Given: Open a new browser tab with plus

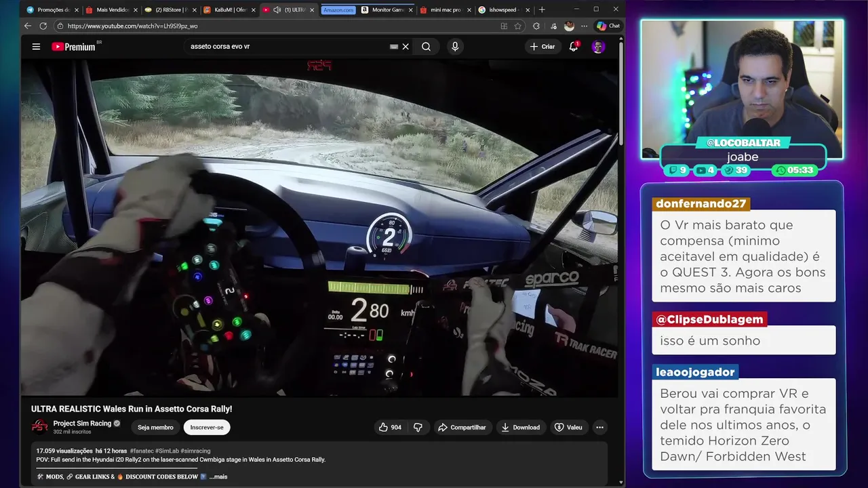Looking at the screenshot, I should pyautogui.click(x=541, y=9).
